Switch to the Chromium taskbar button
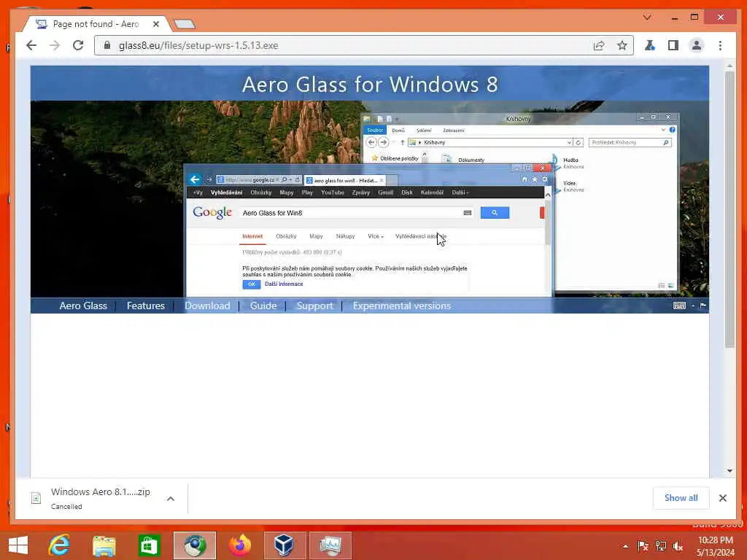The width and height of the screenshot is (747, 560). click(x=195, y=545)
